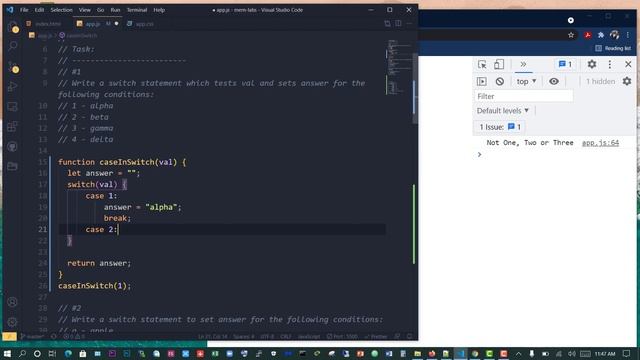The height and width of the screenshot is (360, 640).
Task: Click the Split Editor icon in VS Code
Action: click(398, 23)
